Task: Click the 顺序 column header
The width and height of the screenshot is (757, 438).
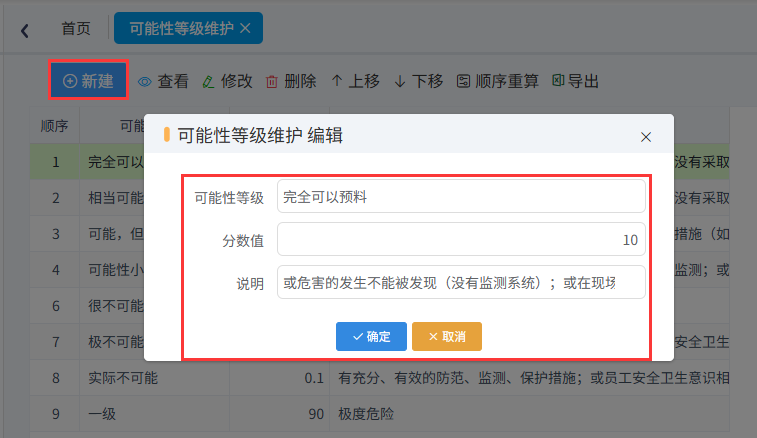Action: click(x=55, y=126)
